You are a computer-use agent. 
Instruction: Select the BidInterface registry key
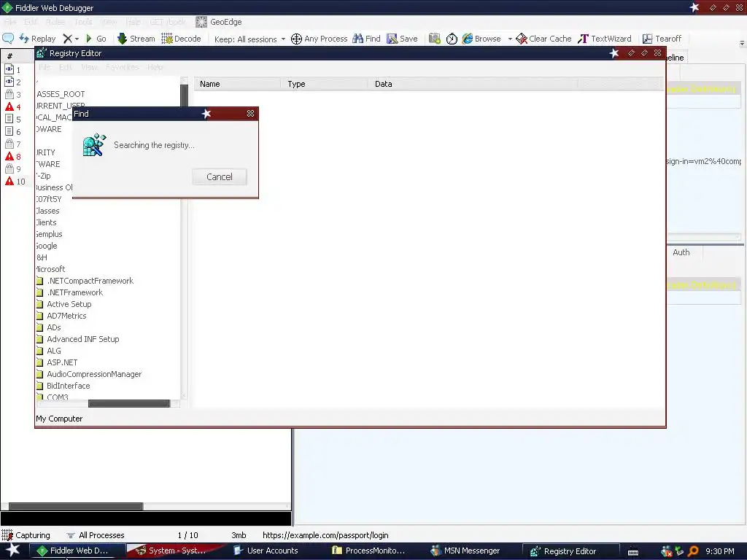click(x=68, y=386)
